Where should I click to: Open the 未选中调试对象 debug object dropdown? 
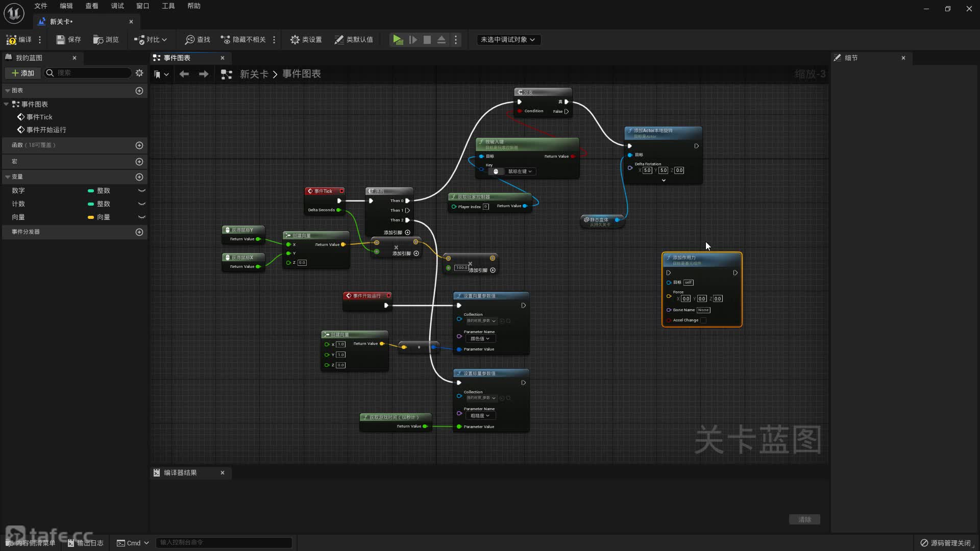pos(508,39)
